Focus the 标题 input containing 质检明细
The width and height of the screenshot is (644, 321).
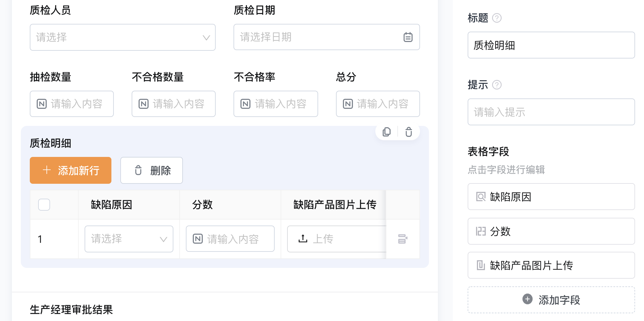coord(551,45)
